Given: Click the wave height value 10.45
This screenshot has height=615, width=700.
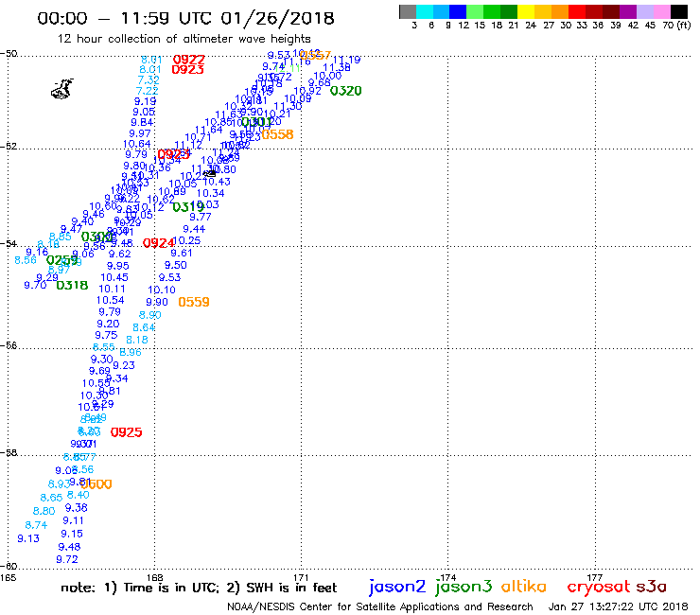Looking at the screenshot, I should tap(114, 277).
